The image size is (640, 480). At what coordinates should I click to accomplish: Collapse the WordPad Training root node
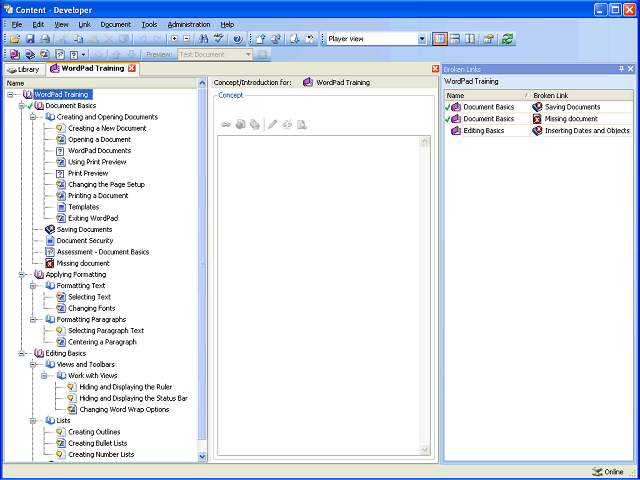tap(11, 95)
